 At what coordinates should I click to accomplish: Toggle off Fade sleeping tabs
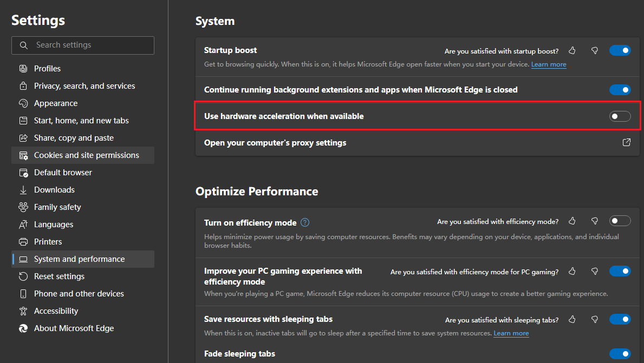620,354
